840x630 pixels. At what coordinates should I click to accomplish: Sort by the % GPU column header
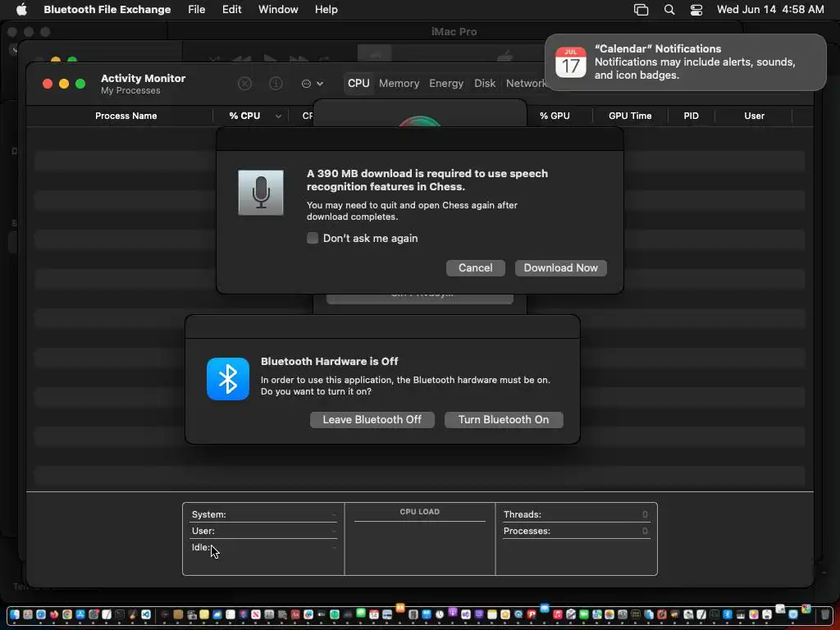tap(555, 116)
